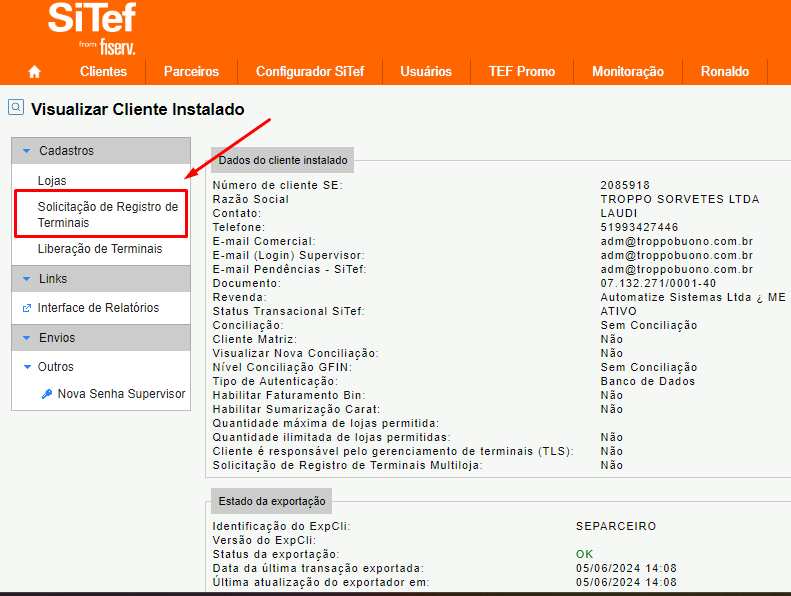Click the E-mail (Login) Supervisor address value
The image size is (791, 596).
(676, 255)
